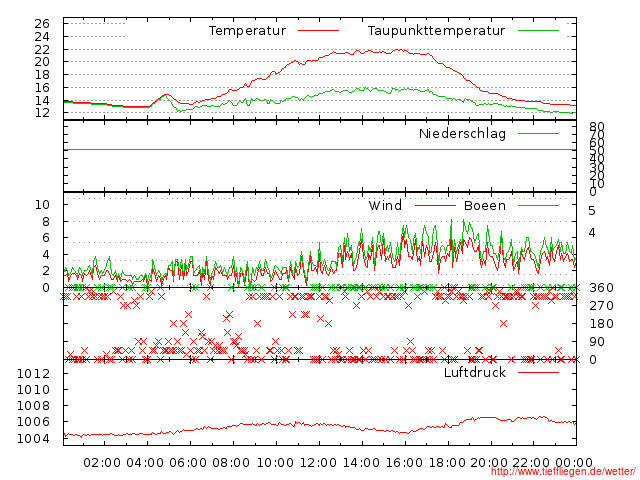The height and width of the screenshot is (480, 640).
Task: Click the 10:00 time axis label
Action: (275, 463)
